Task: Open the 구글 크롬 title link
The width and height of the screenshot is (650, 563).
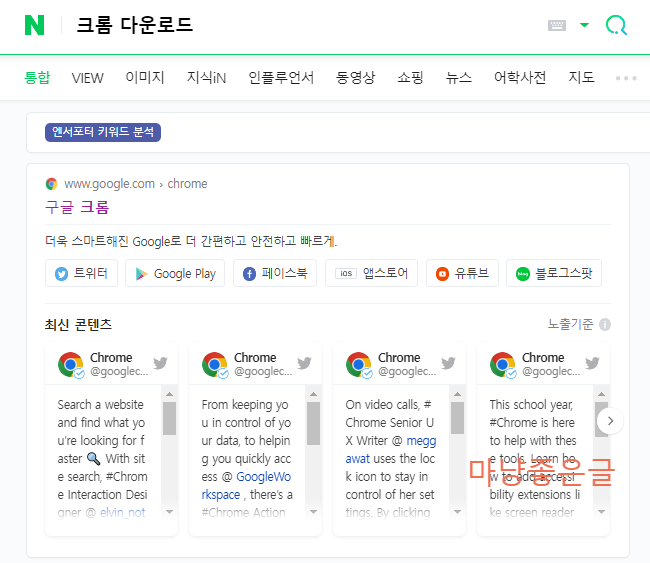Action: [x=77, y=207]
